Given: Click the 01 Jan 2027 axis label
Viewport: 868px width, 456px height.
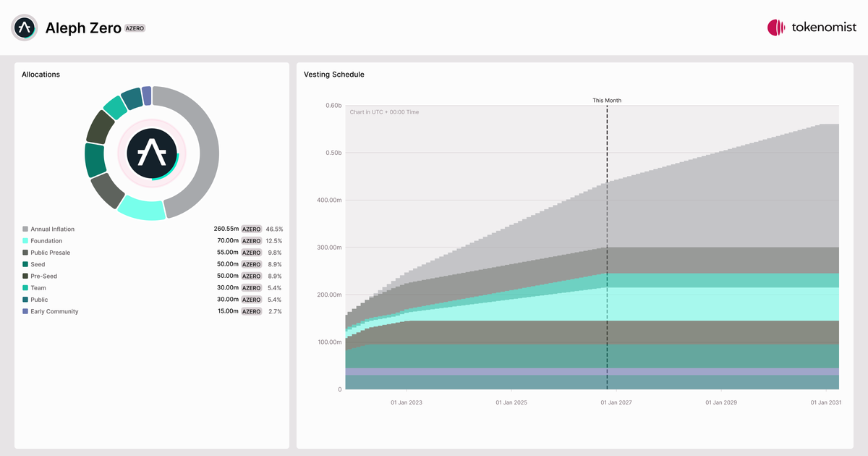Looking at the screenshot, I should coord(616,402).
